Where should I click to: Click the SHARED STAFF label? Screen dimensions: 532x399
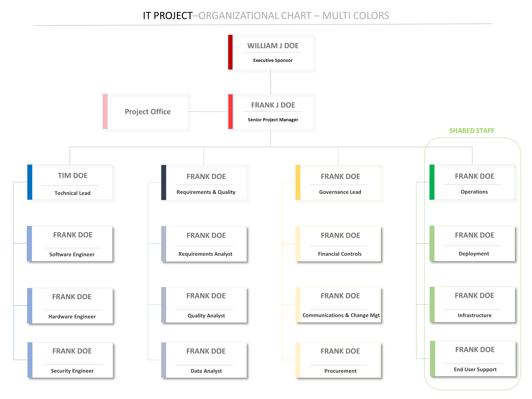pos(472,131)
